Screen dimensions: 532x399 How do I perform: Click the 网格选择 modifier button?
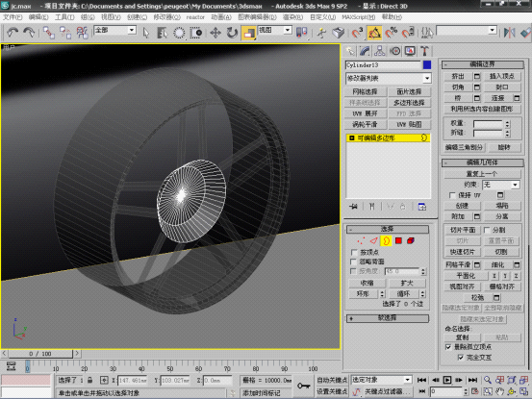(x=365, y=91)
